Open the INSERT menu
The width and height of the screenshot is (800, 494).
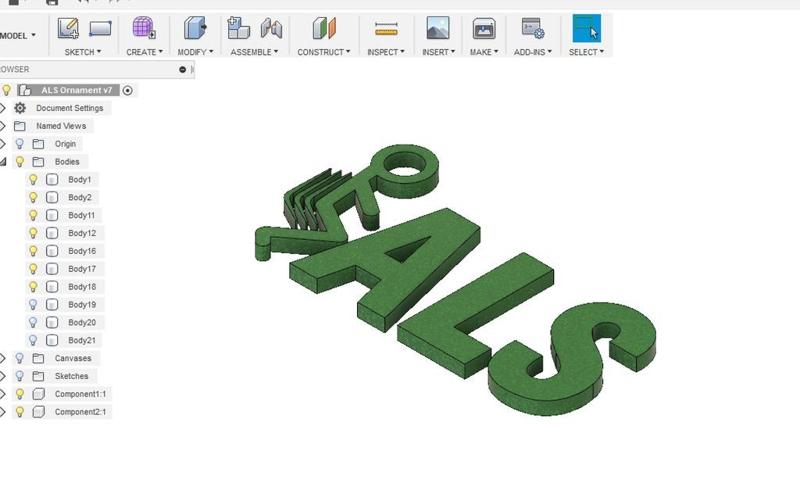tap(438, 52)
